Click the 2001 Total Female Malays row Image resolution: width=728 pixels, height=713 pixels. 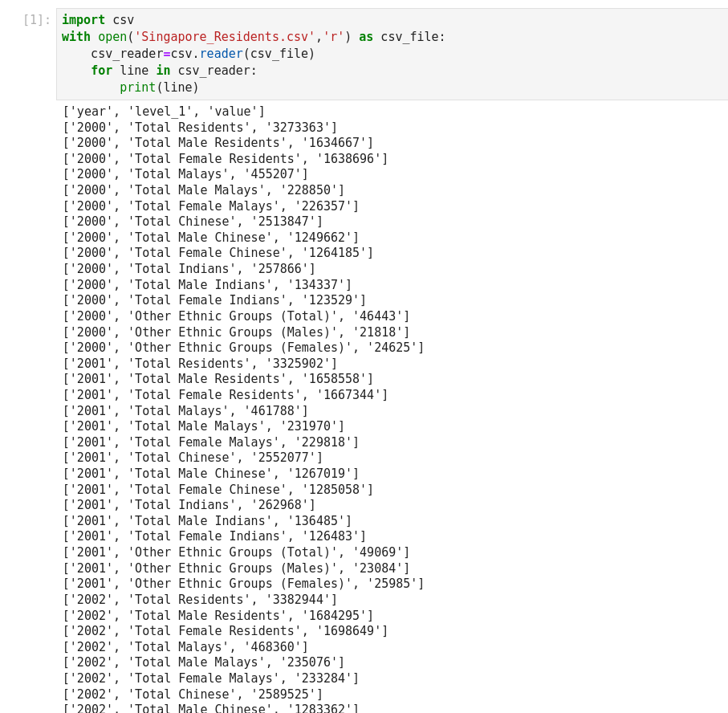click(x=210, y=442)
